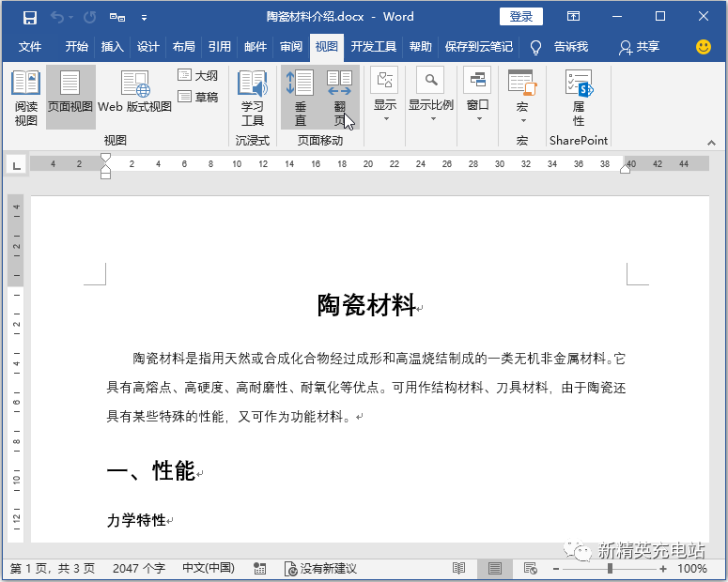728x582 pixels.
Task: Open the 文件 menu
Action: click(30, 46)
